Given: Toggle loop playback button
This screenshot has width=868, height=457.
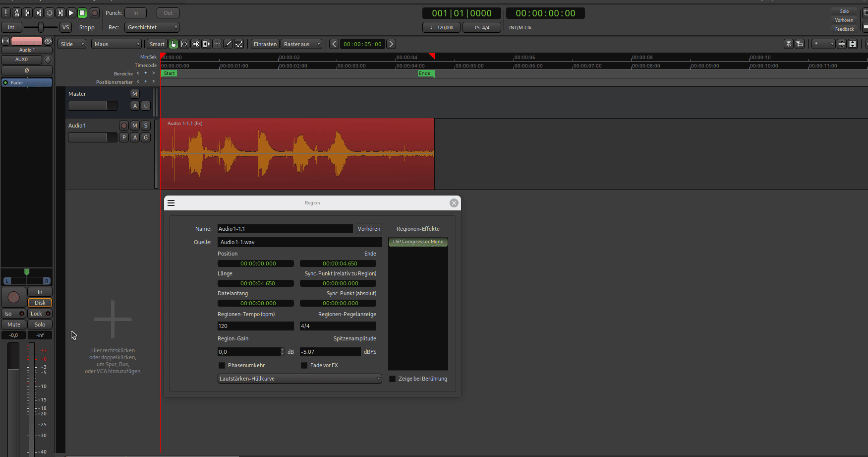Looking at the screenshot, I should [x=50, y=13].
